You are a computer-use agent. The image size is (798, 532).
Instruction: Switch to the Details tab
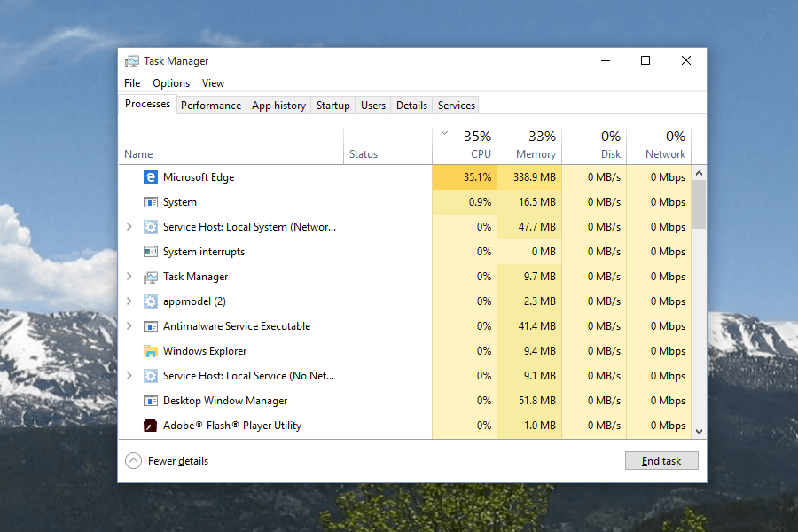coord(411,106)
